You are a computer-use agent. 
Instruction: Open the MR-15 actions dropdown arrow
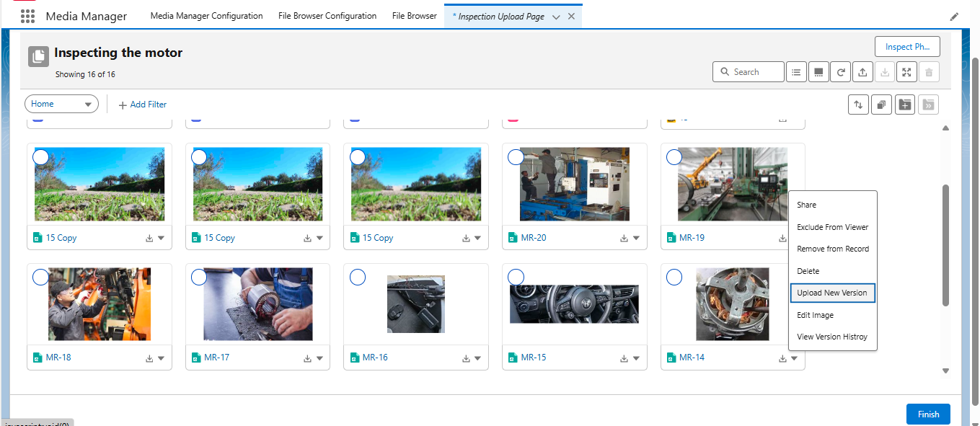636,358
